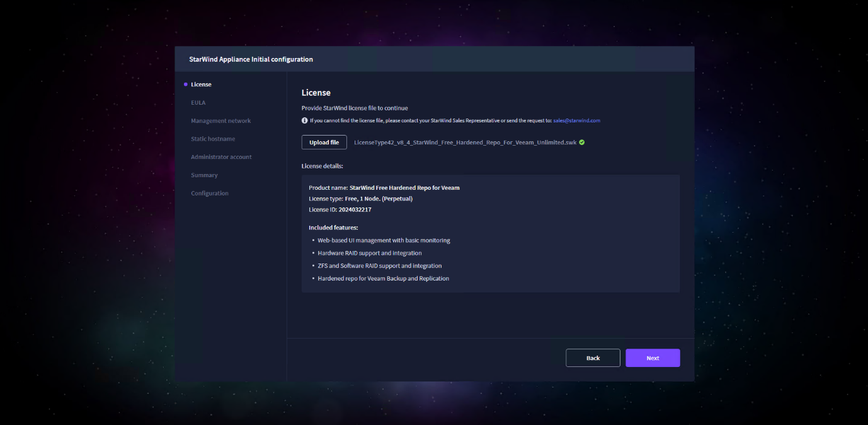The width and height of the screenshot is (868, 425).
Task: Click the Upload file button
Action: click(x=324, y=143)
